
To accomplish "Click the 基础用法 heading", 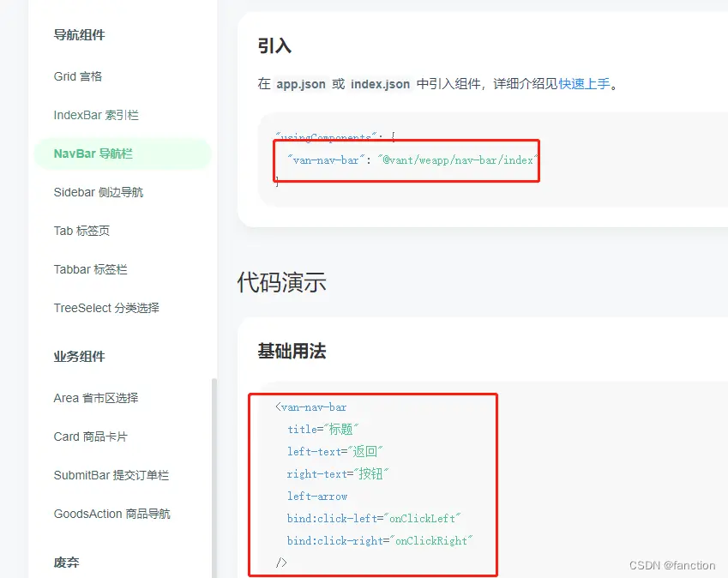I will [x=292, y=351].
